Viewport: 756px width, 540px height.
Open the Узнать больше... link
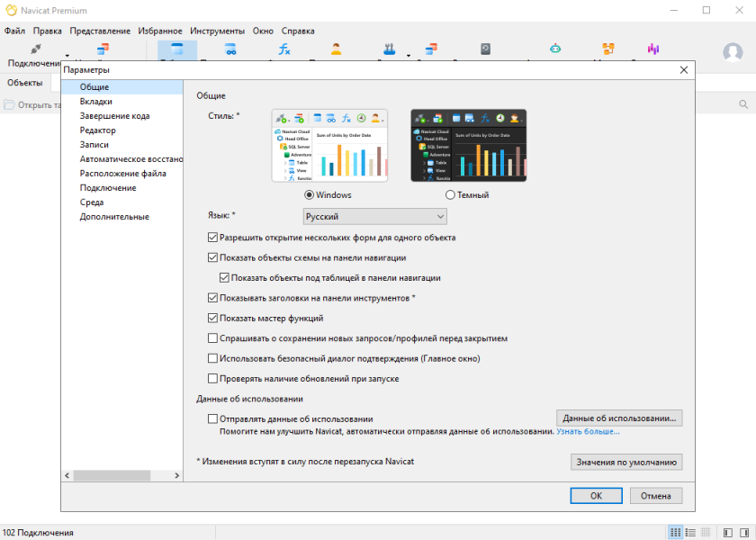click(x=588, y=431)
